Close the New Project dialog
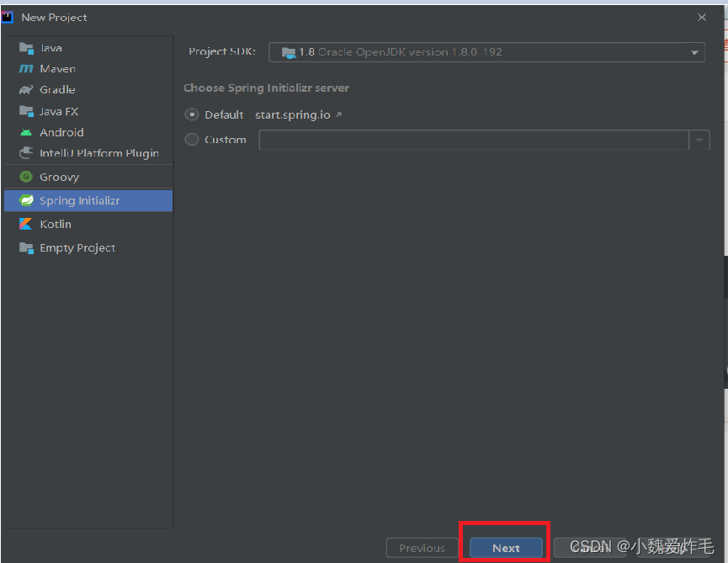 click(x=702, y=17)
